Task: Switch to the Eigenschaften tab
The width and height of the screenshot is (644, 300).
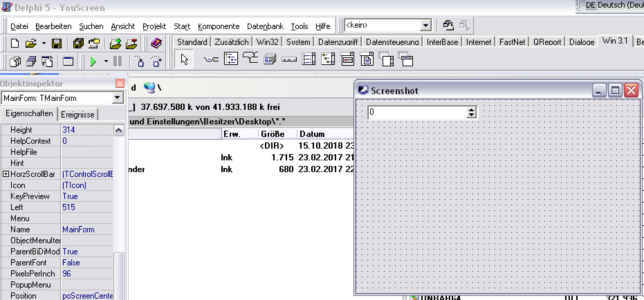Action: point(29,114)
